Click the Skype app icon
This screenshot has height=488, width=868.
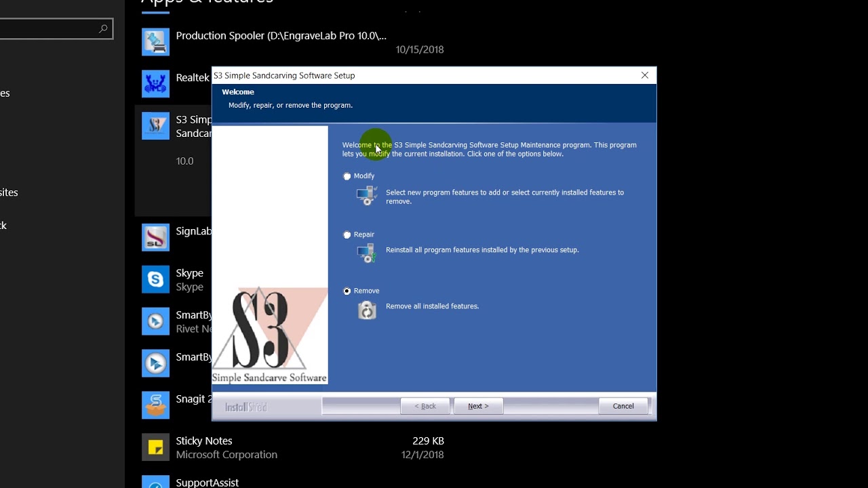155,279
